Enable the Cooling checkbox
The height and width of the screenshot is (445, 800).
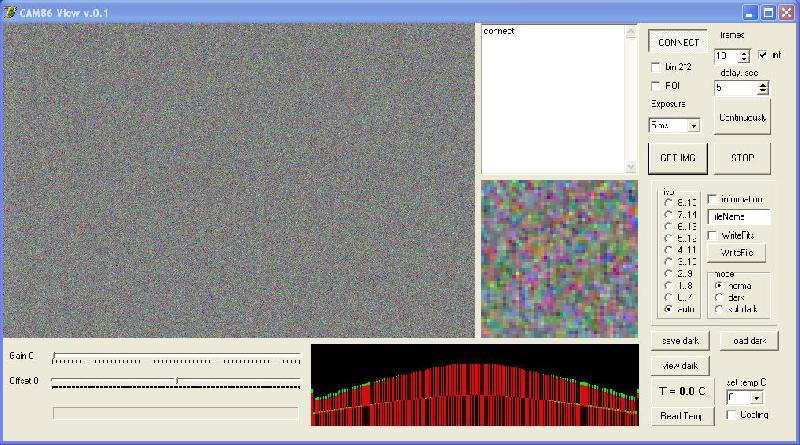731,415
